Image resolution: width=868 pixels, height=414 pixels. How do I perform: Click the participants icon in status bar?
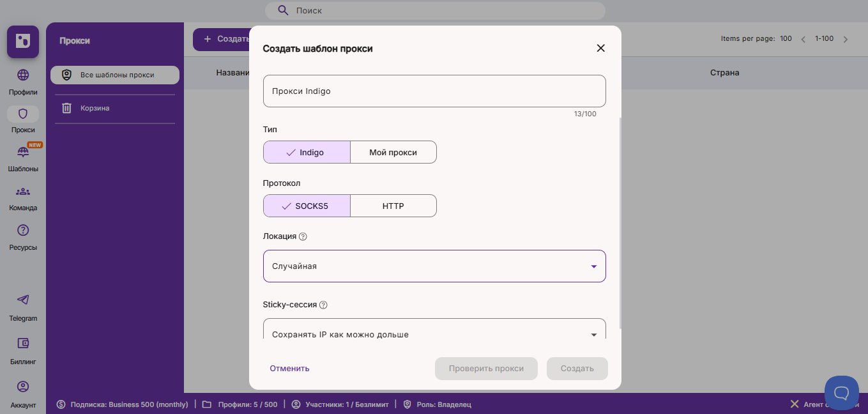click(x=296, y=404)
